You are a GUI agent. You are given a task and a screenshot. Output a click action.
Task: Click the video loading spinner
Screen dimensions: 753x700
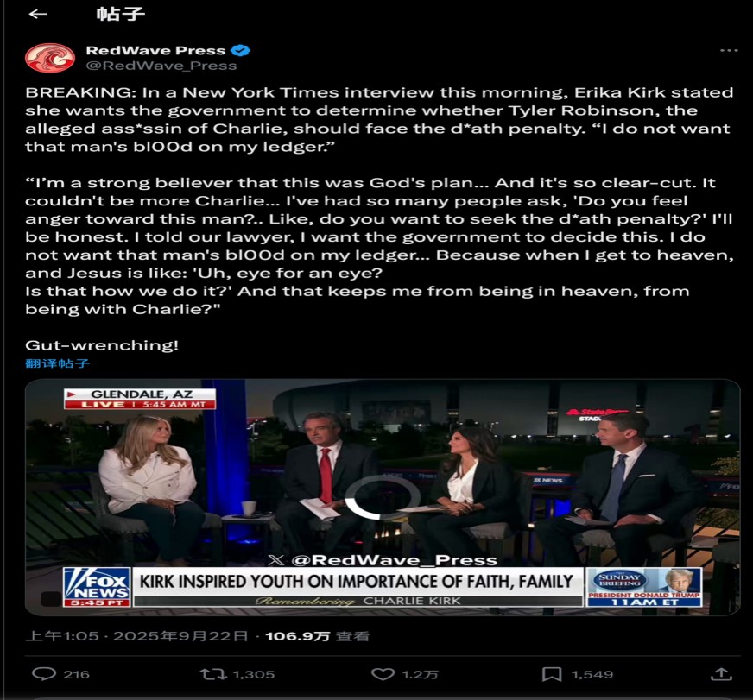click(383, 497)
